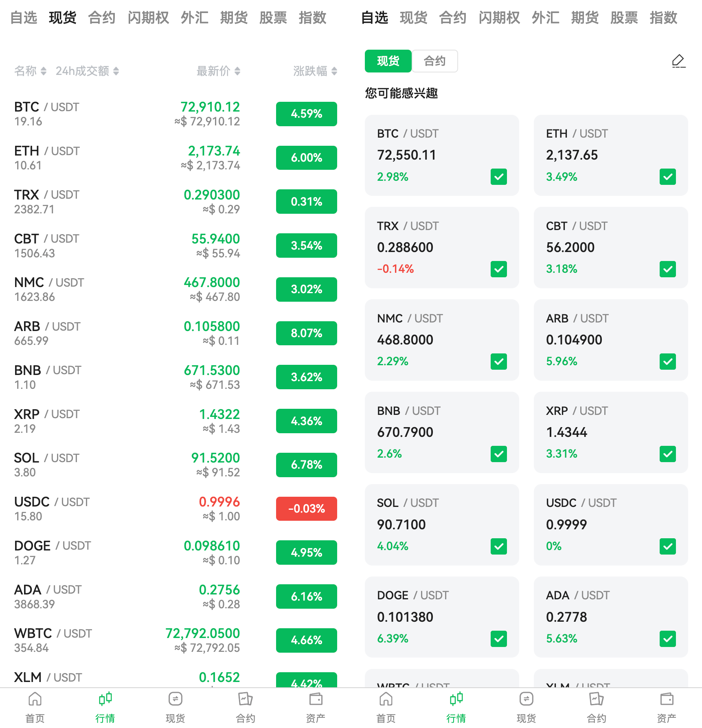
Task: Select the green 现货 toggle button under 自选
Action: (x=388, y=61)
